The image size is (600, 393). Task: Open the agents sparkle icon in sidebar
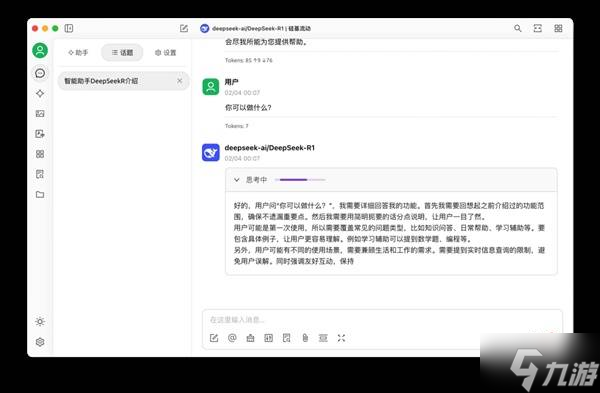(x=40, y=93)
